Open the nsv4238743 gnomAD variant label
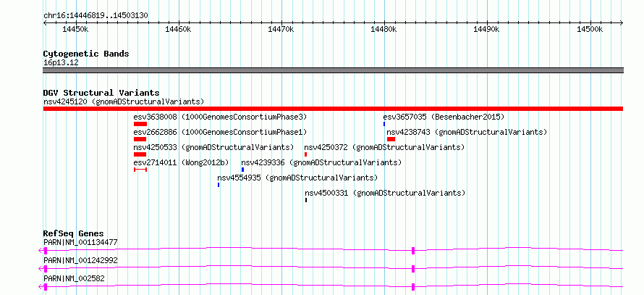This screenshot has height=295, width=644. (x=467, y=132)
